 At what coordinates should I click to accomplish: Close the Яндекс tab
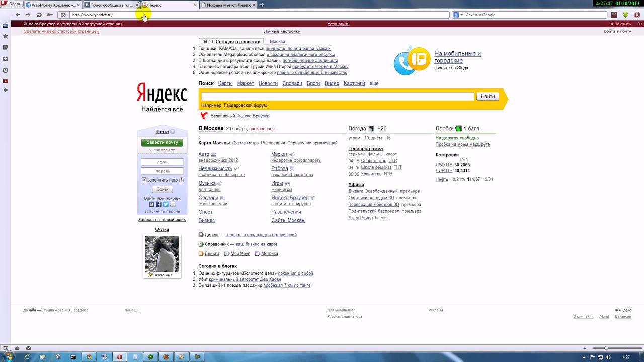point(195,5)
